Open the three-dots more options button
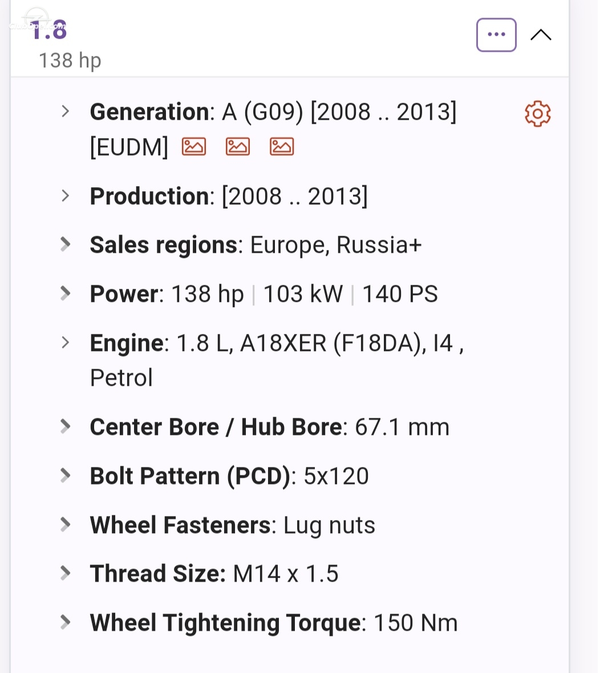This screenshot has width=616, height=673. (x=496, y=35)
